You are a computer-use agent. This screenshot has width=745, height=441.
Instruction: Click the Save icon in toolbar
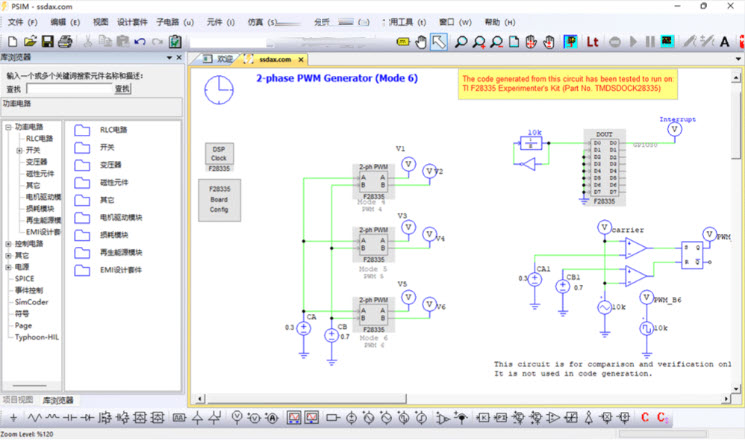(x=47, y=41)
